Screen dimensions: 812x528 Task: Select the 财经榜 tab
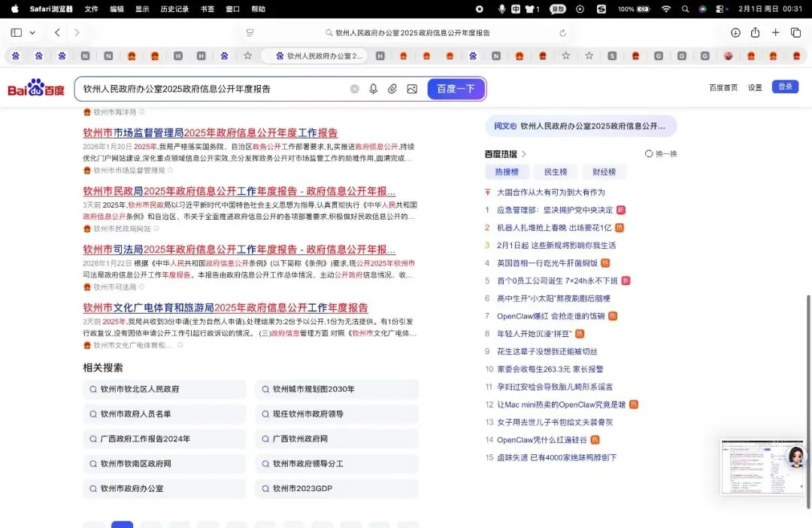(604, 172)
